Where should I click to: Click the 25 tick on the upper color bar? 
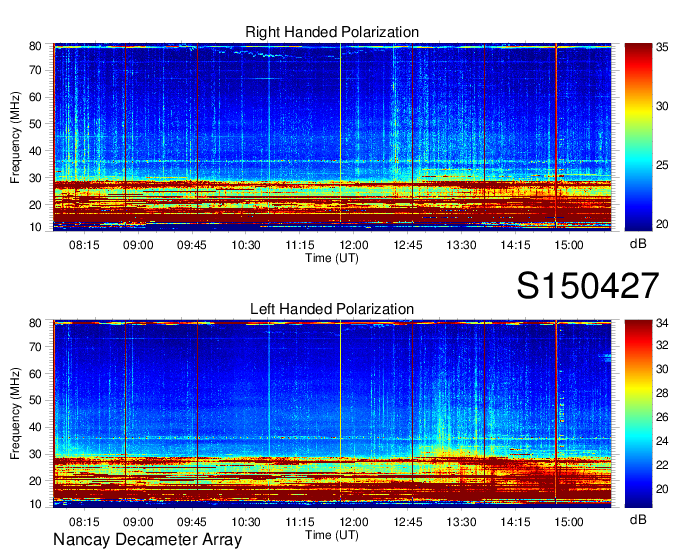pyautogui.click(x=662, y=165)
